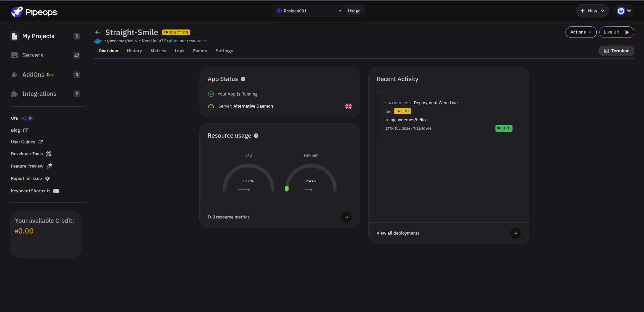
Task: Open Keyboard Shortcuts
Action: [x=31, y=191]
